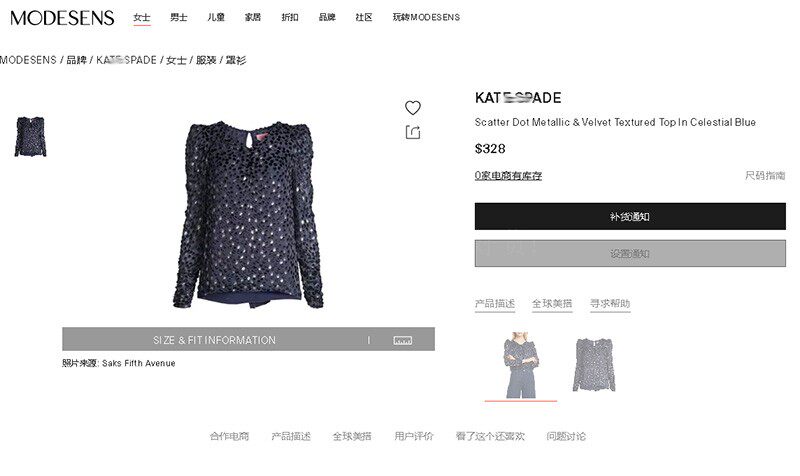Image resolution: width=800 pixels, height=476 pixels.
Task: View the flat blouse image thumbnail
Action: pyautogui.click(x=593, y=365)
